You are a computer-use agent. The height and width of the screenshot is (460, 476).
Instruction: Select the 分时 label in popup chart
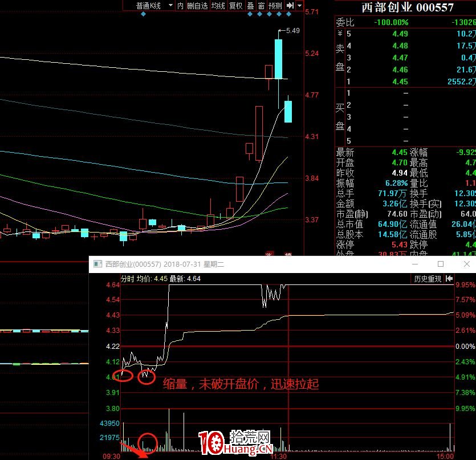click(x=127, y=279)
